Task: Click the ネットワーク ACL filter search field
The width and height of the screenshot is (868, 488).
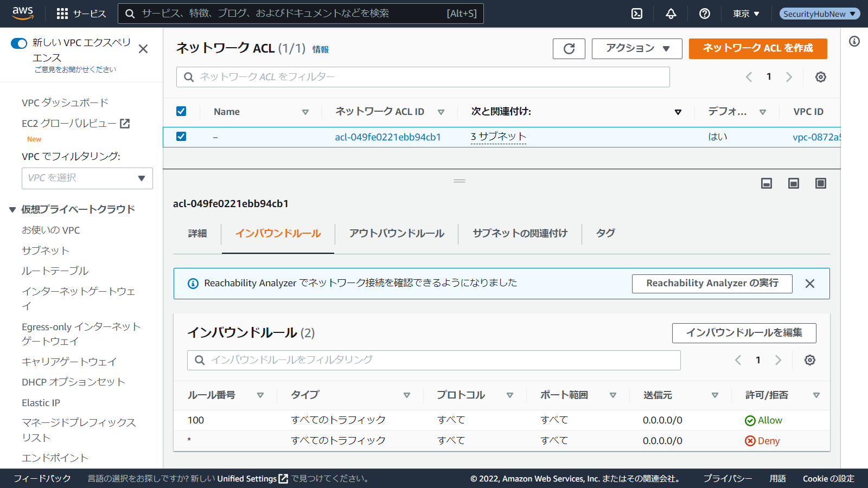Action: tap(423, 77)
